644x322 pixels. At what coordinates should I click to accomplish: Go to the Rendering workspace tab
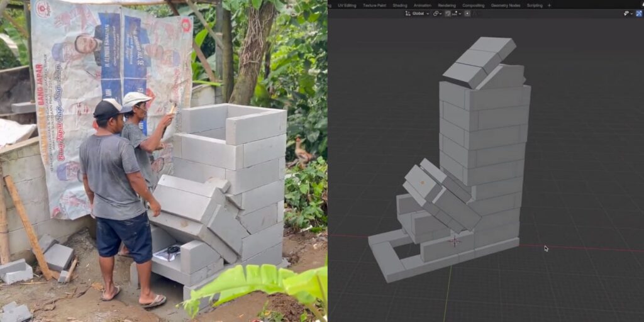click(447, 5)
